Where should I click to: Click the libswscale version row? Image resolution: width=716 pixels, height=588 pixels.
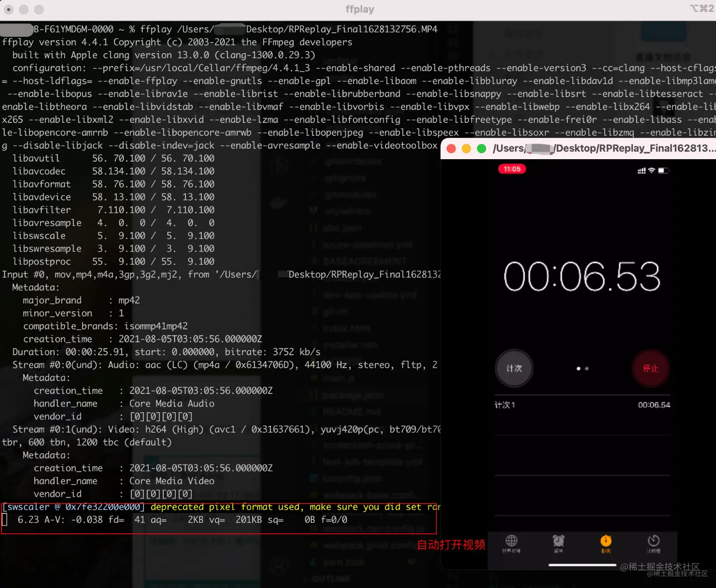pos(113,236)
